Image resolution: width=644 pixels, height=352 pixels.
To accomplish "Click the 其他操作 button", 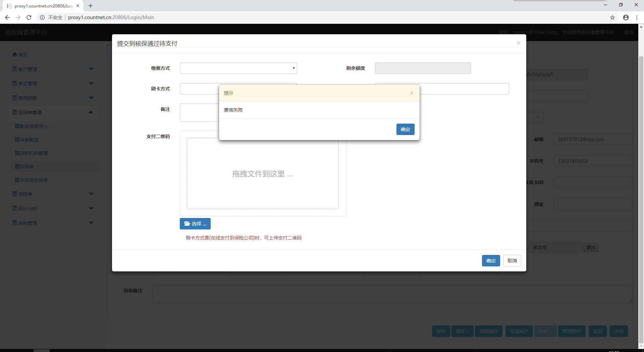I will pos(489,331).
